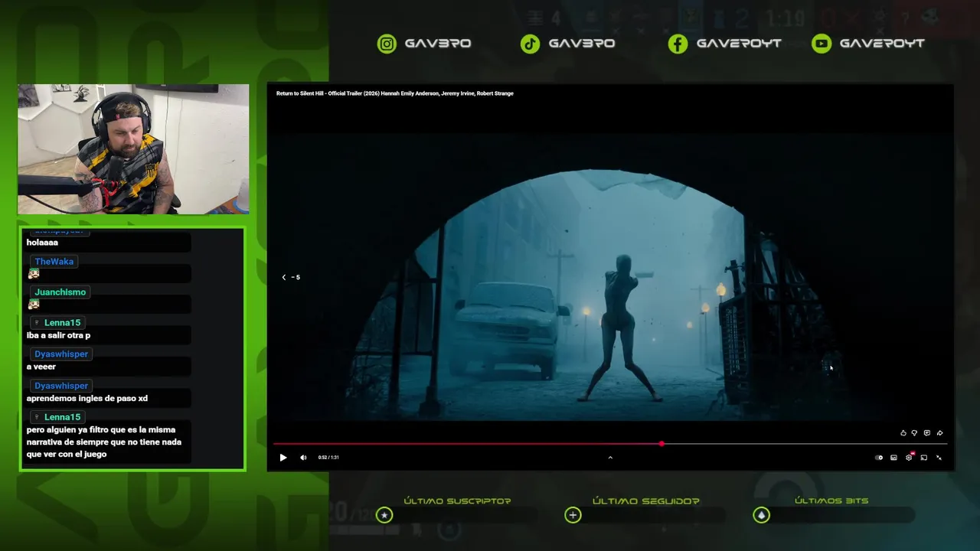Click the 'a veeer' chat message

(41, 367)
